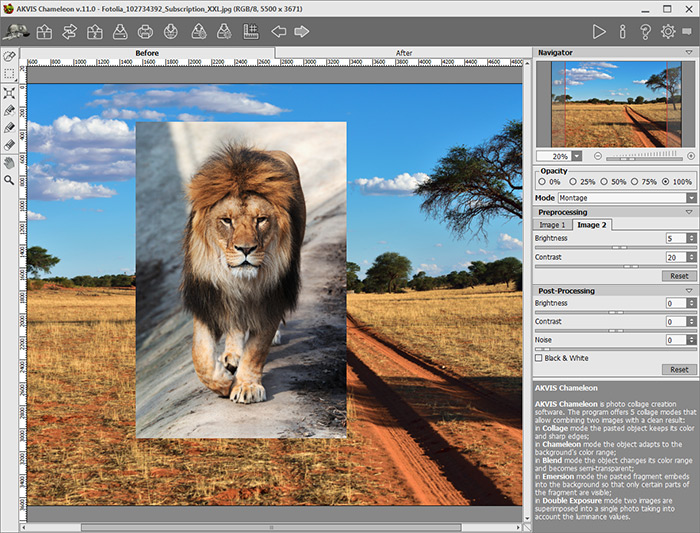Click the Post-Processing Brightness value field

click(x=676, y=303)
